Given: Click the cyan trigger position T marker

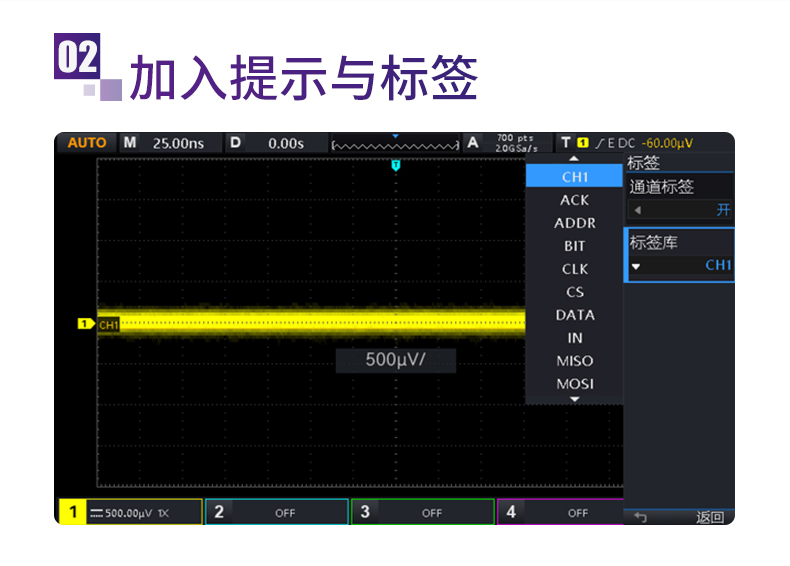Looking at the screenshot, I should [396, 165].
